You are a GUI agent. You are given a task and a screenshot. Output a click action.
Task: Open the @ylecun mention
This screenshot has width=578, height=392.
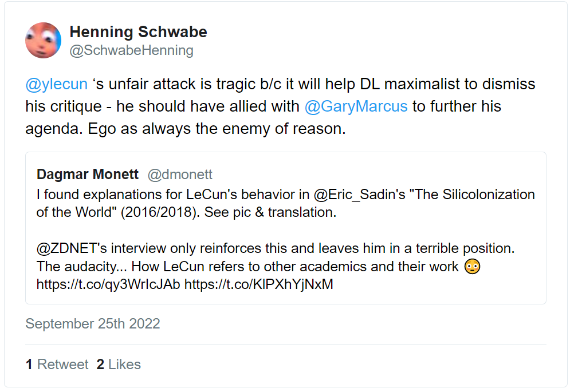point(56,84)
